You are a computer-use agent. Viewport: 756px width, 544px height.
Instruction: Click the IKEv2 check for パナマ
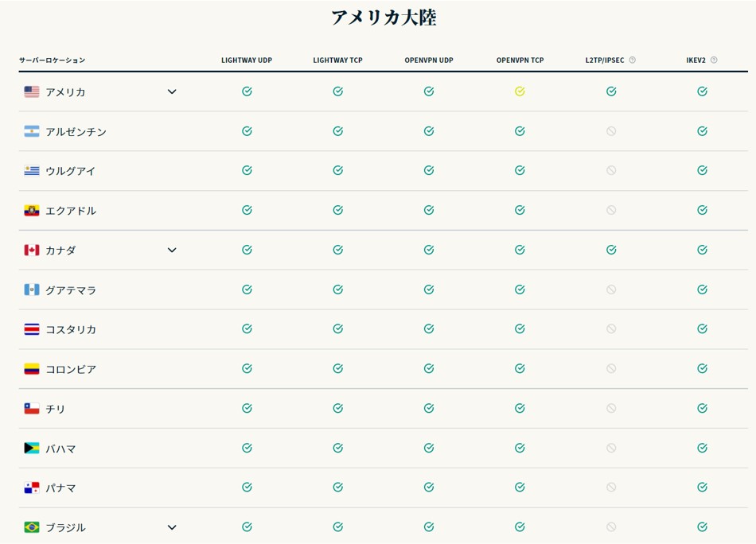[702, 488]
